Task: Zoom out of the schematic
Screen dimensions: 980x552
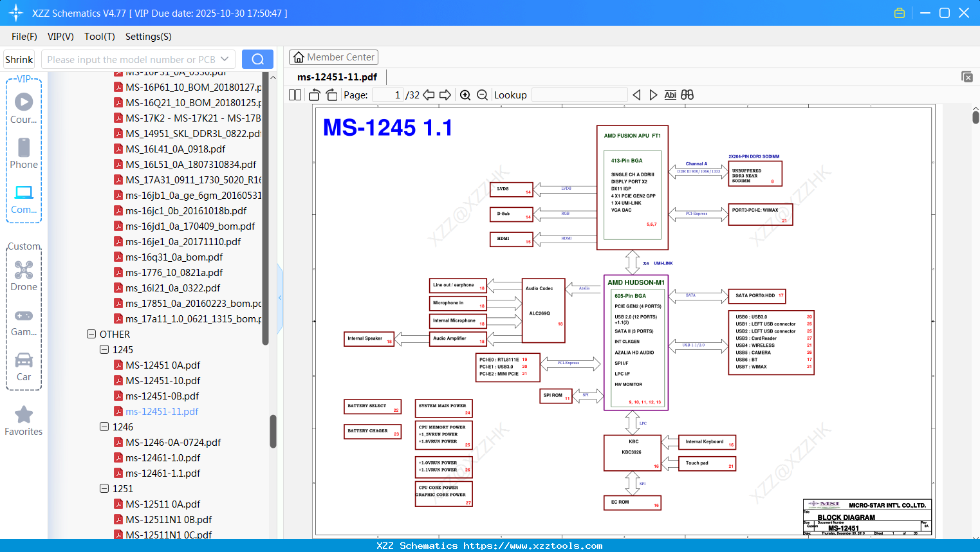Action: pyautogui.click(x=483, y=95)
